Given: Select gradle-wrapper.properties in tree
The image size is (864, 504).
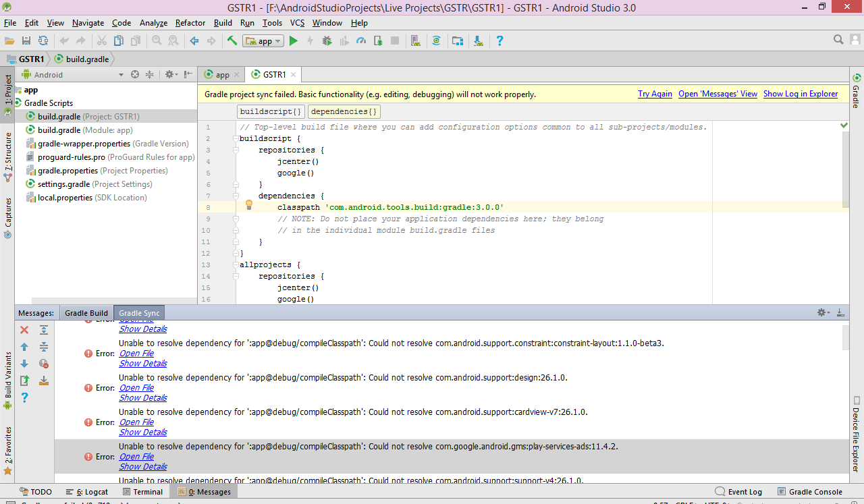Looking at the screenshot, I should [x=107, y=144].
